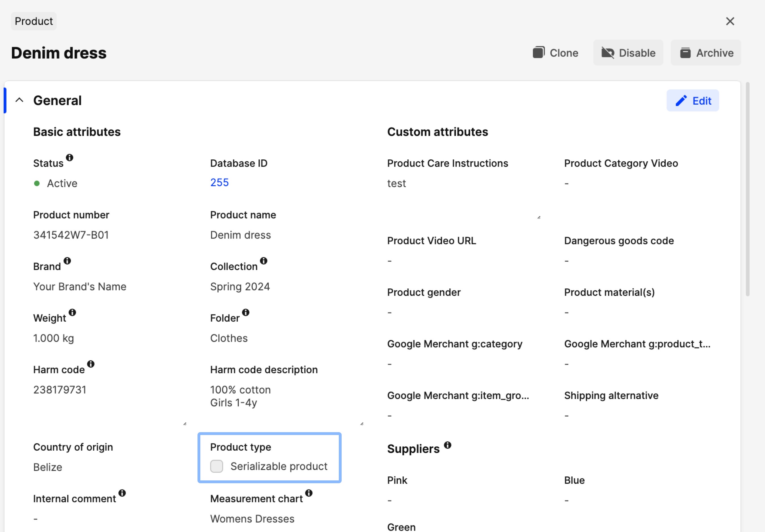765x532 pixels.
Task: Click the info icon next to Suppliers
Action: (x=447, y=445)
